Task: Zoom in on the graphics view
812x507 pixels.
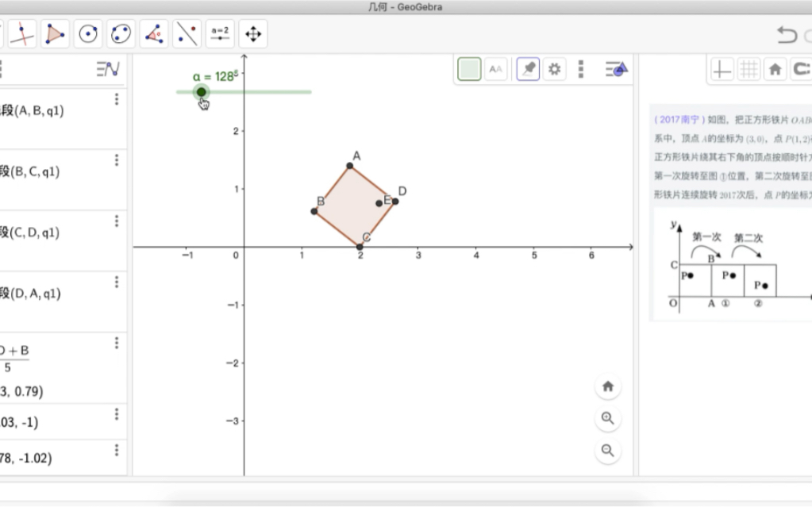Action: pos(608,418)
